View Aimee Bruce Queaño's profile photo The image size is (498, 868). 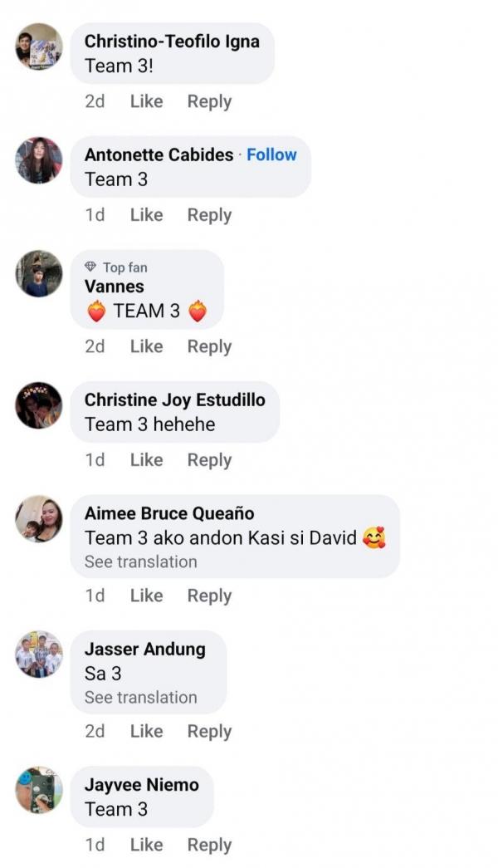click(x=39, y=518)
